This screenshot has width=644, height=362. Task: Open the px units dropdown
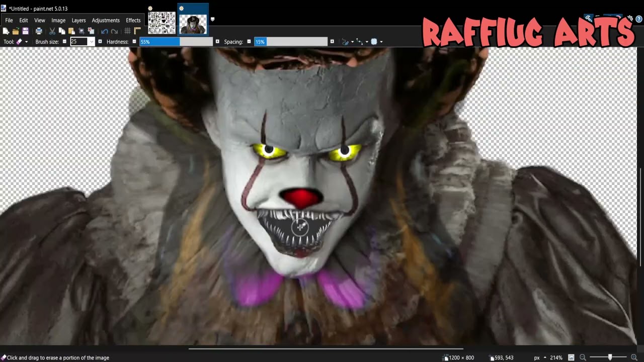[x=540, y=357]
